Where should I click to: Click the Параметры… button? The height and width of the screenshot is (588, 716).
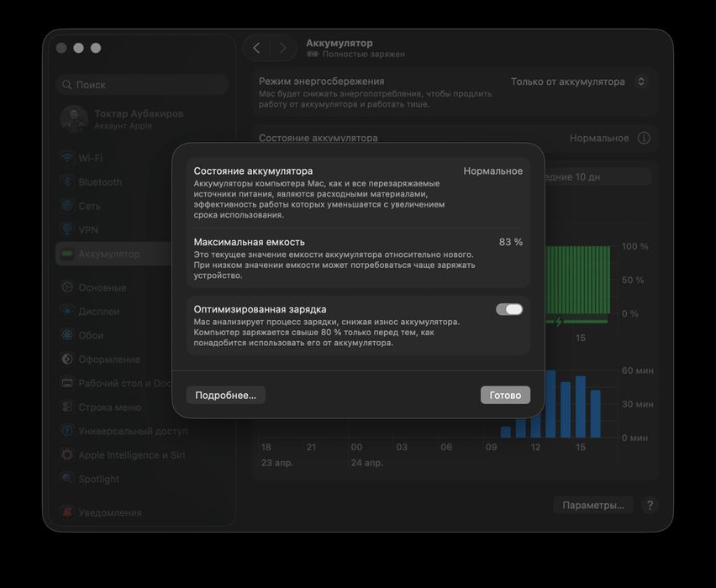coord(593,506)
